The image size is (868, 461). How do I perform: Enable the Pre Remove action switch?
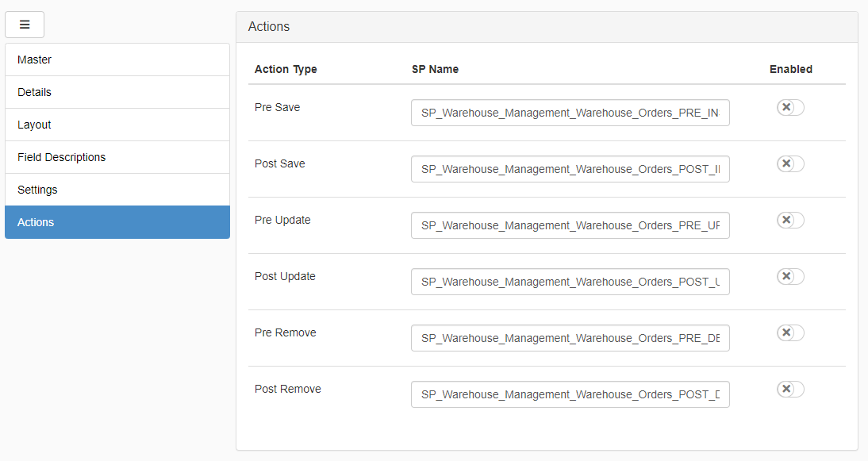[x=789, y=332]
